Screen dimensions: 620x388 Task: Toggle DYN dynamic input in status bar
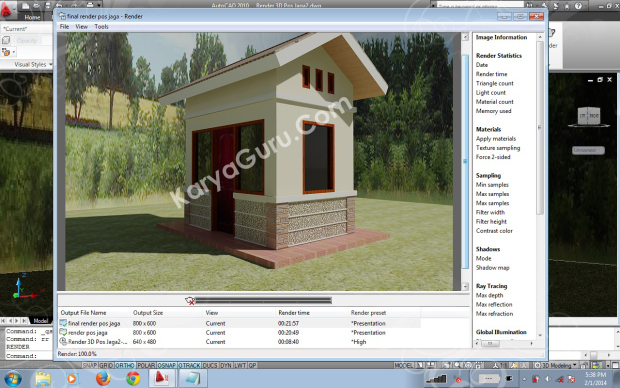[226, 365]
